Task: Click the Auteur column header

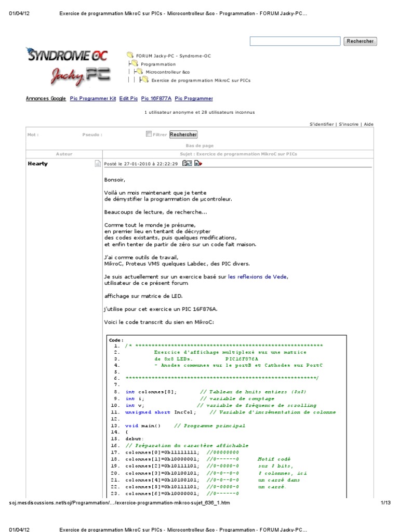Action: 64,154
